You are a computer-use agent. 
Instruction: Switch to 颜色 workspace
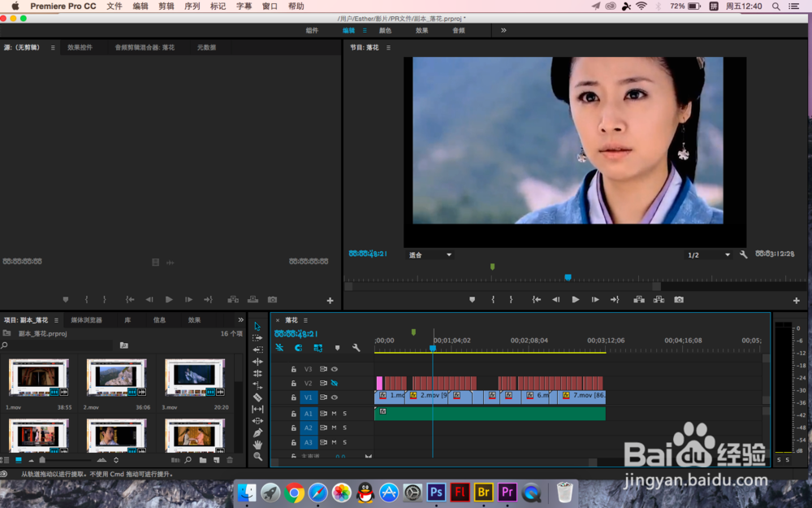click(385, 31)
